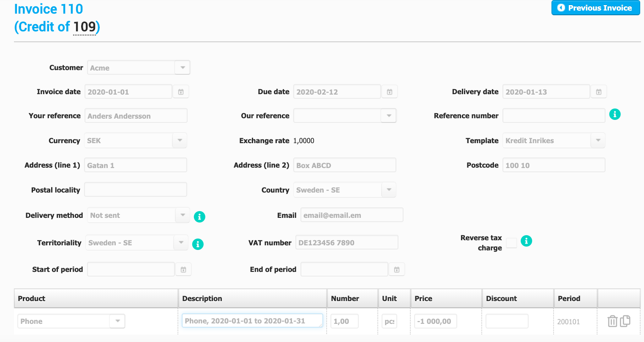The width and height of the screenshot is (644, 342).
Task: Click the Discount column header
Action: coord(518,299)
